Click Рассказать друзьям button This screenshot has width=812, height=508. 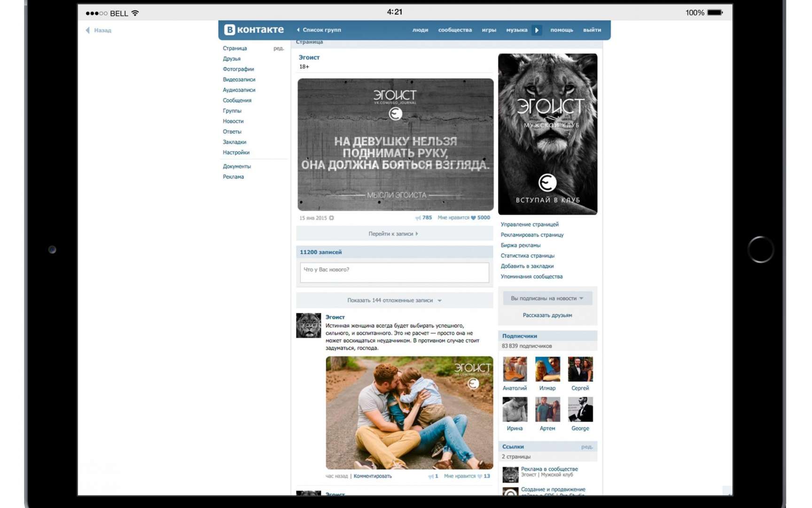coord(547,315)
